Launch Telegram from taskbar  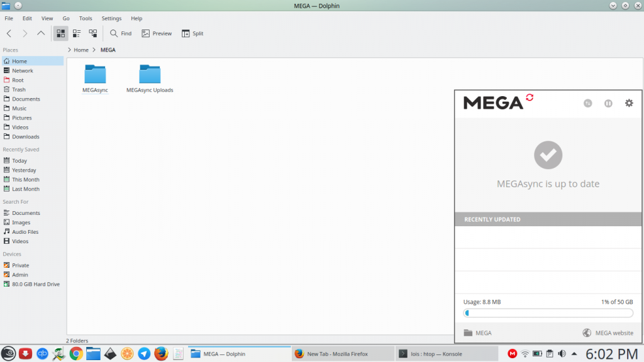pyautogui.click(x=144, y=353)
